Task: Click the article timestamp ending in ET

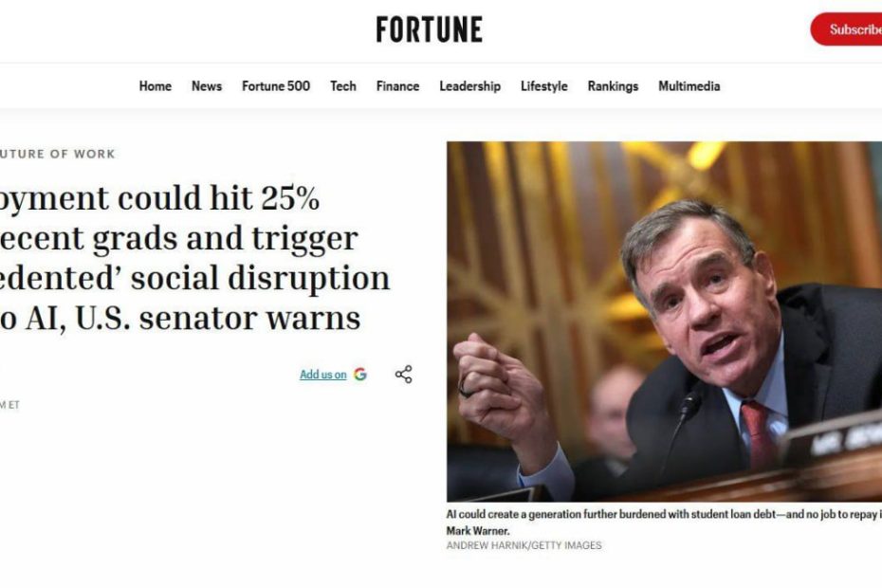Action: (9, 405)
